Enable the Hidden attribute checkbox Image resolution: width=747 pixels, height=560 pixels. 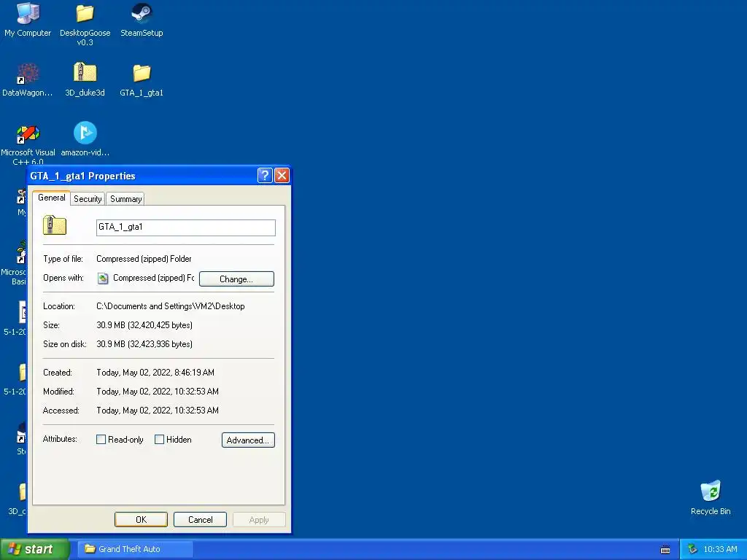click(x=160, y=440)
